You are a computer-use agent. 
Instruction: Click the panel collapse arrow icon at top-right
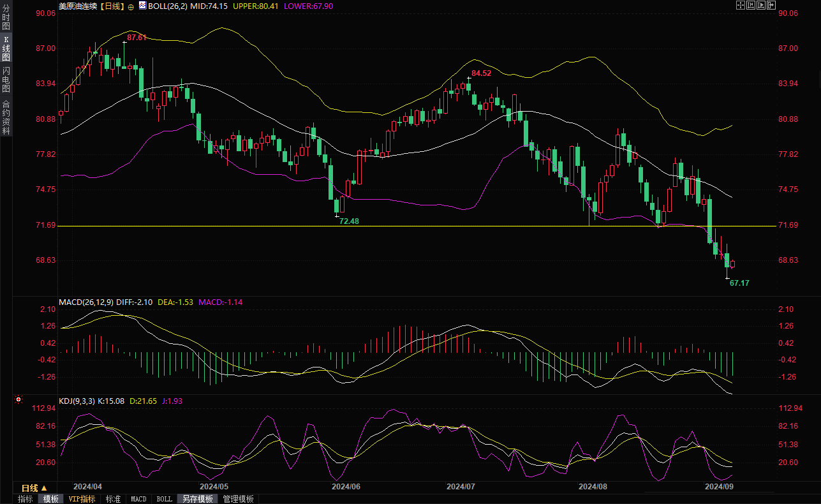(771, 6)
